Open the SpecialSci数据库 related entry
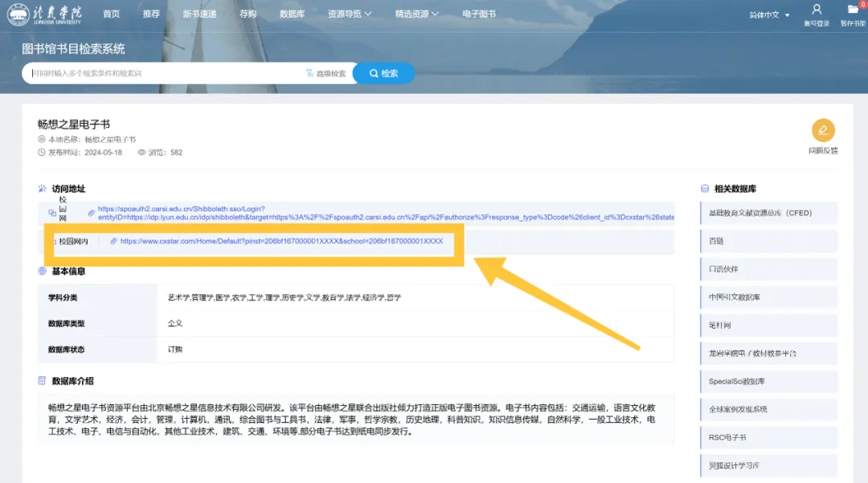868x483 pixels. (769, 381)
